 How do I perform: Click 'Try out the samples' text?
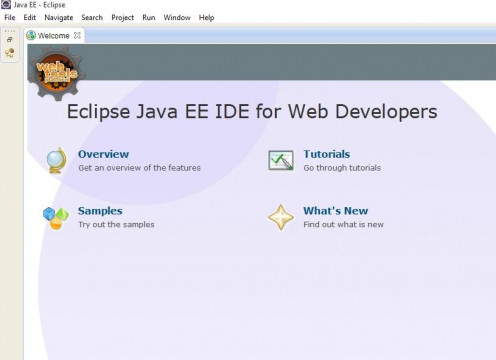click(x=116, y=224)
